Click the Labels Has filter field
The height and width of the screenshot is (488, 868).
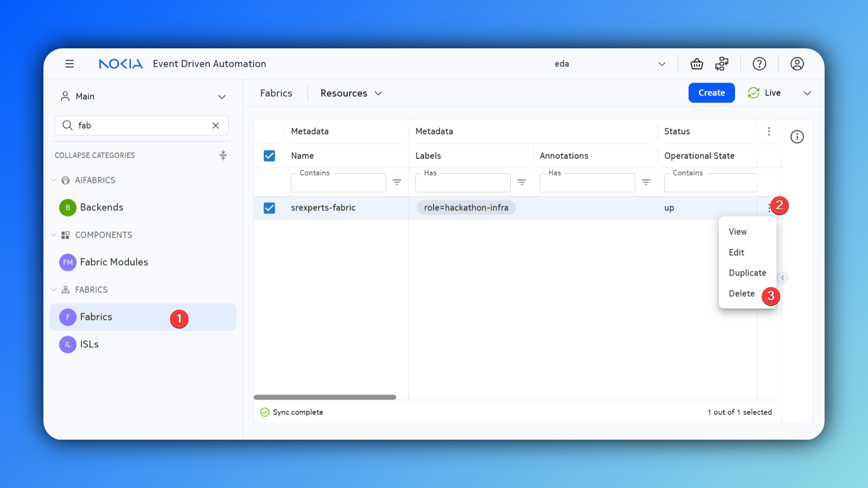[462, 183]
